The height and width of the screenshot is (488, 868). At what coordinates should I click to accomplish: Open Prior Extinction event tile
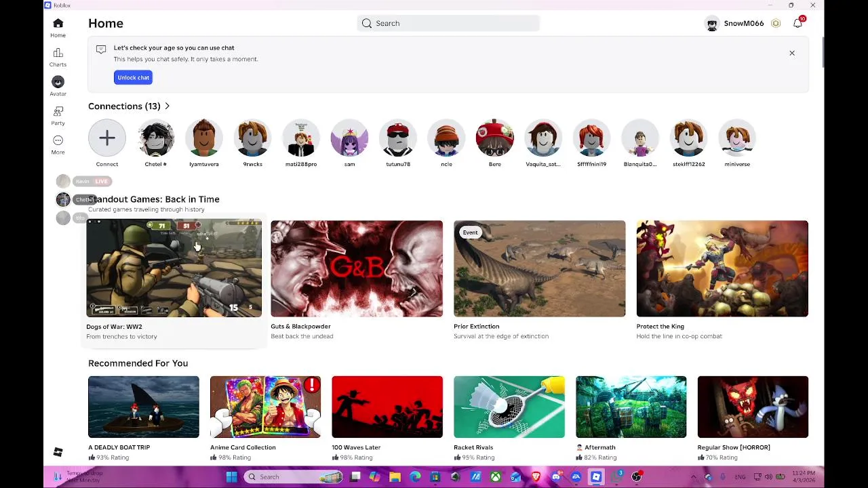(x=540, y=268)
